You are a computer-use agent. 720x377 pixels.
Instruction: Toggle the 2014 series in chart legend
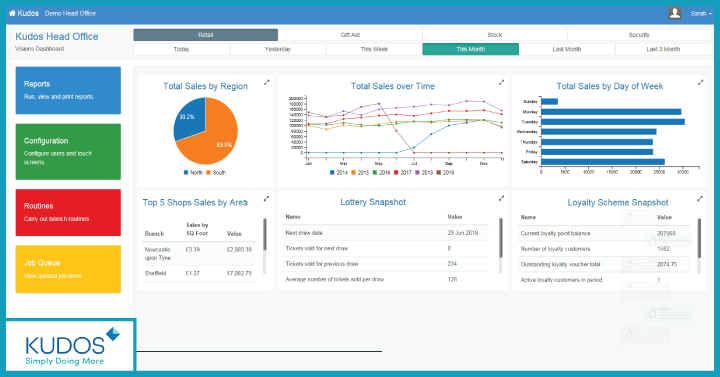click(339, 173)
